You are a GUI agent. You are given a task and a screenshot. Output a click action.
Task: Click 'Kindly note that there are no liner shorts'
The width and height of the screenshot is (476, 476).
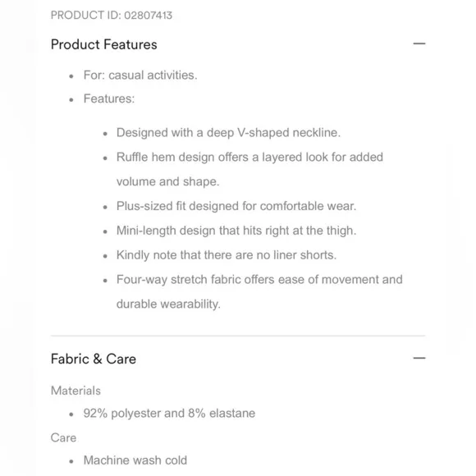pos(227,255)
